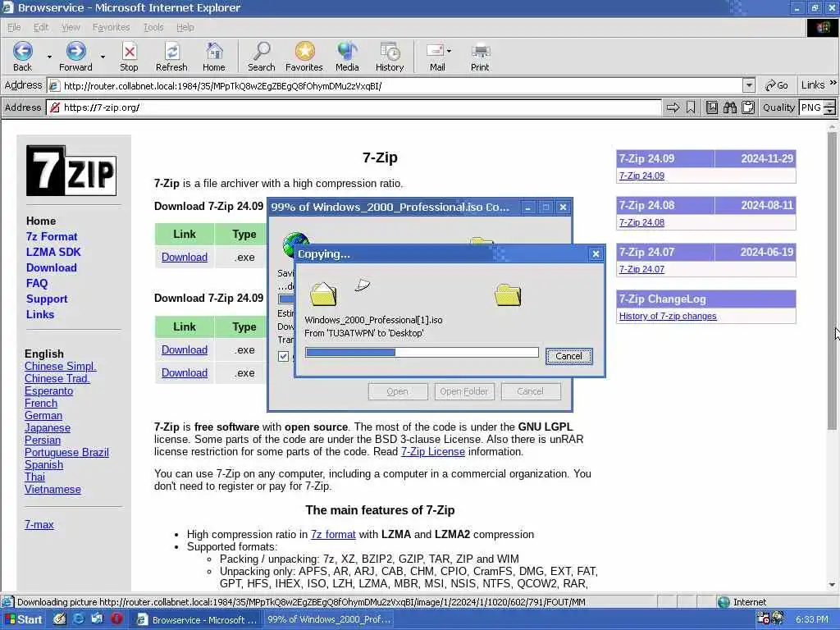Switch to the 99% of Windows_2000_Prof taskbar button

point(328,619)
